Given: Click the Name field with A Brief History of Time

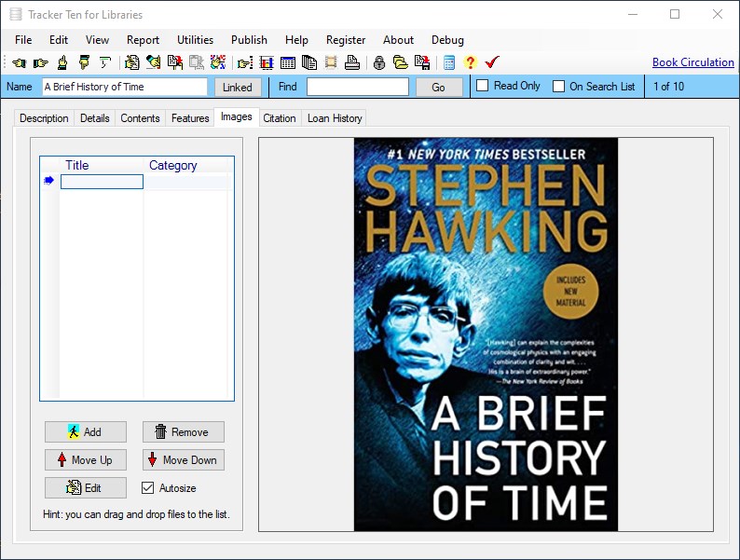Looking at the screenshot, I should point(125,87).
